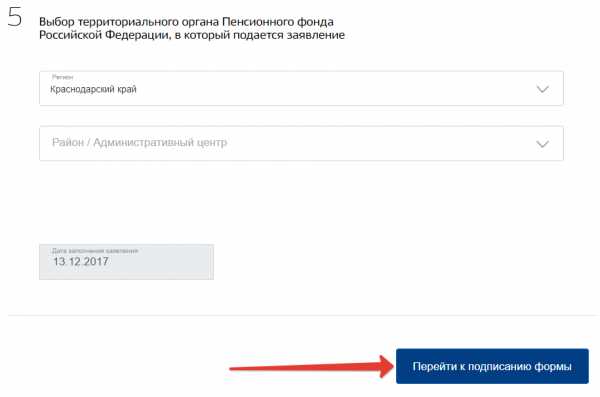Expand the Регион dropdown chevron arrow
The width and height of the screenshot is (600, 397).
pos(543,89)
